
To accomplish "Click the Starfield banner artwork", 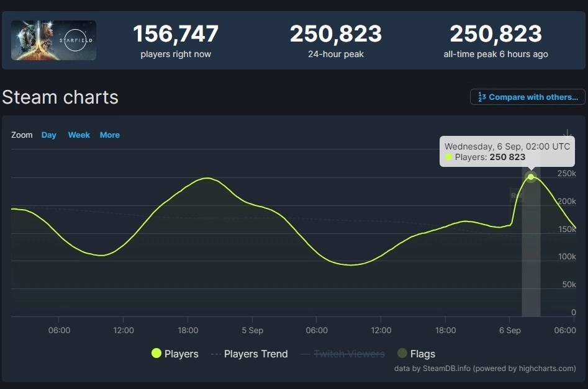I will click(x=53, y=39).
